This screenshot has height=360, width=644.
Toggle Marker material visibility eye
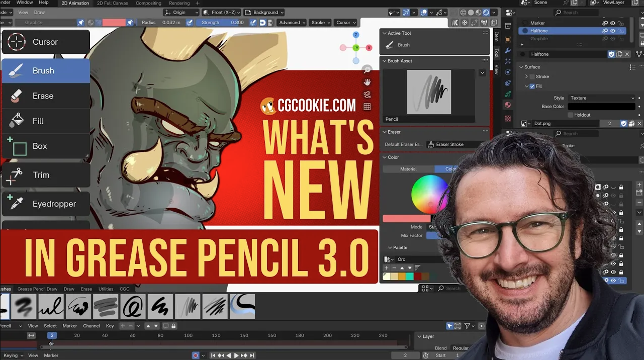(x=613, y=23)
